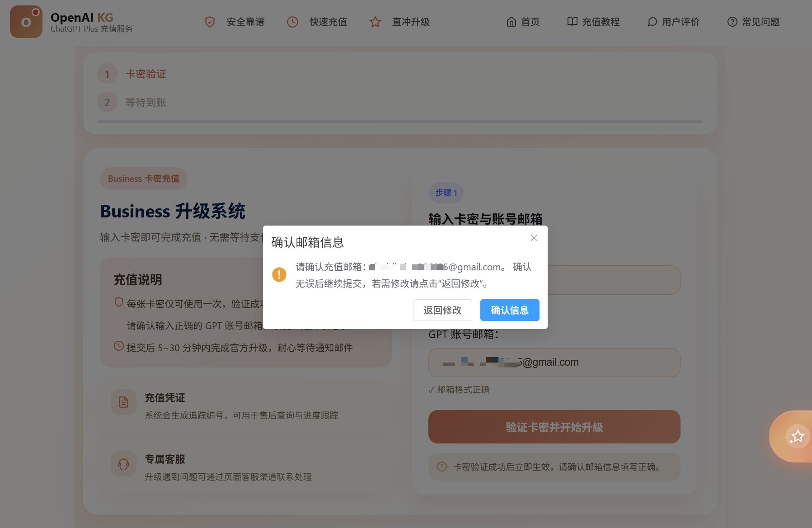Viewport: 812px width, 528px height.
Task: Open the 常见问题 navigation link
Action: (x=753, y=22)
